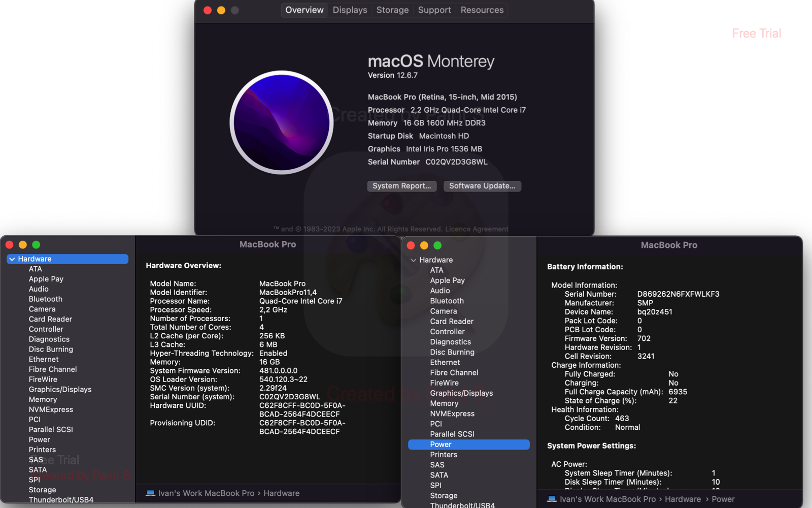The image size is (812, 508).
Task: Switch to the Overview tab
Action: coord(304,10)
